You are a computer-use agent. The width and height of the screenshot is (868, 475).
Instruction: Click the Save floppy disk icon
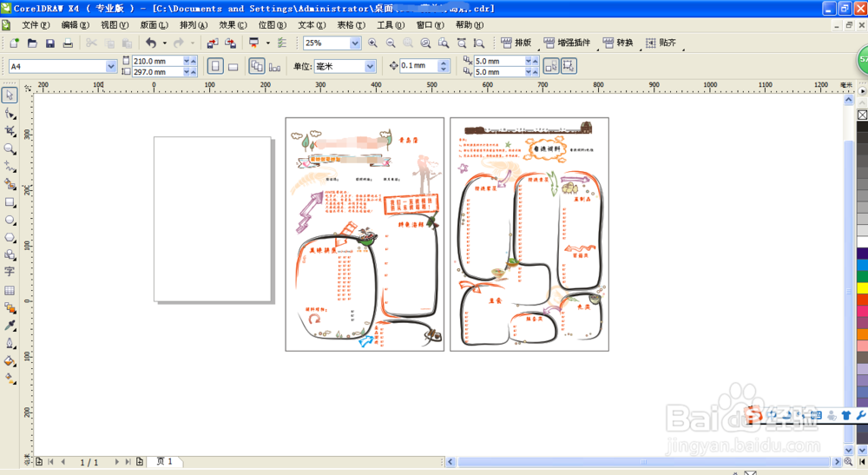(x=49, y=43)
